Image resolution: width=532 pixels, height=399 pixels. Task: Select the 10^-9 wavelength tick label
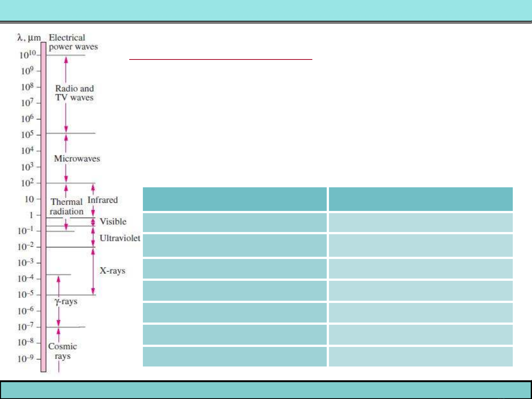click(x=26, y=358)
